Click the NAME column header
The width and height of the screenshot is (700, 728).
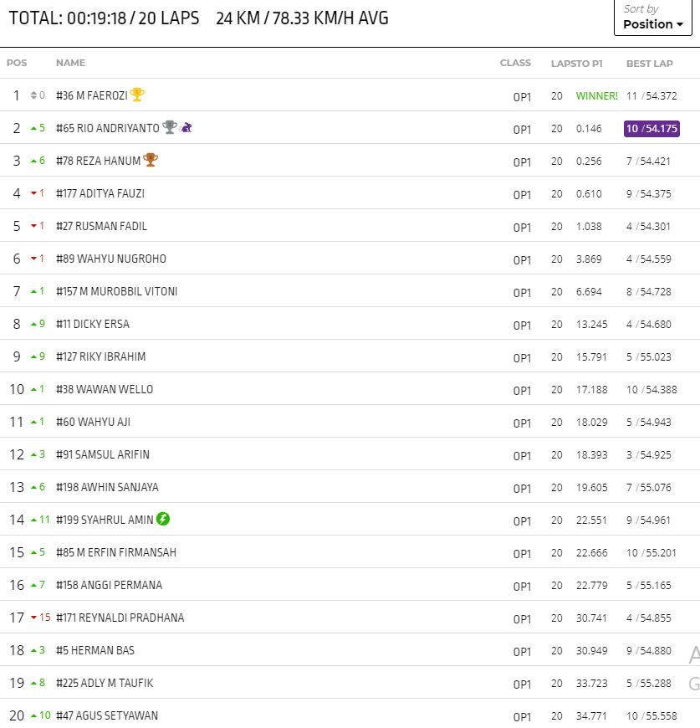click(70, 63)
